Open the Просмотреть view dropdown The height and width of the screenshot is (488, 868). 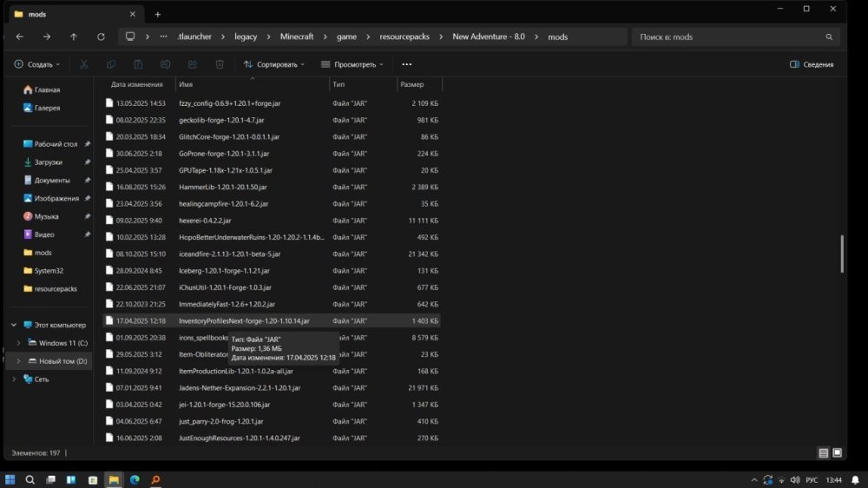click(x=352, y=64)
